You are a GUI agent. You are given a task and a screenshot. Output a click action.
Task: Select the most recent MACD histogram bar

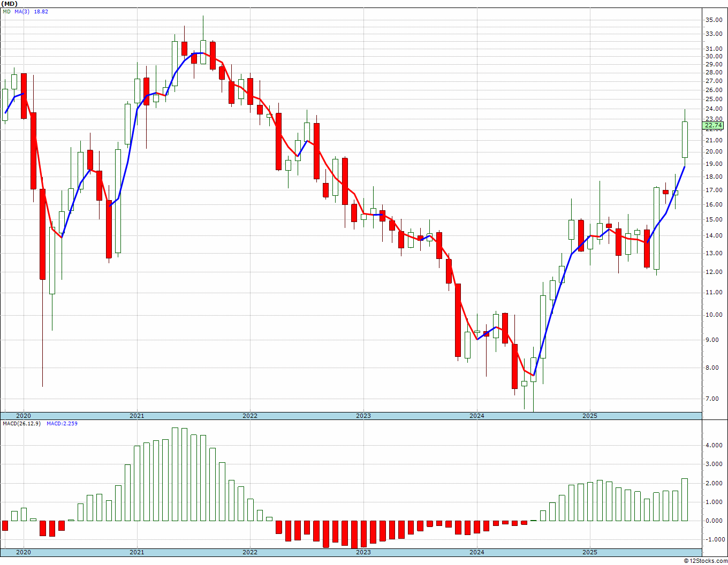(685, 500)
